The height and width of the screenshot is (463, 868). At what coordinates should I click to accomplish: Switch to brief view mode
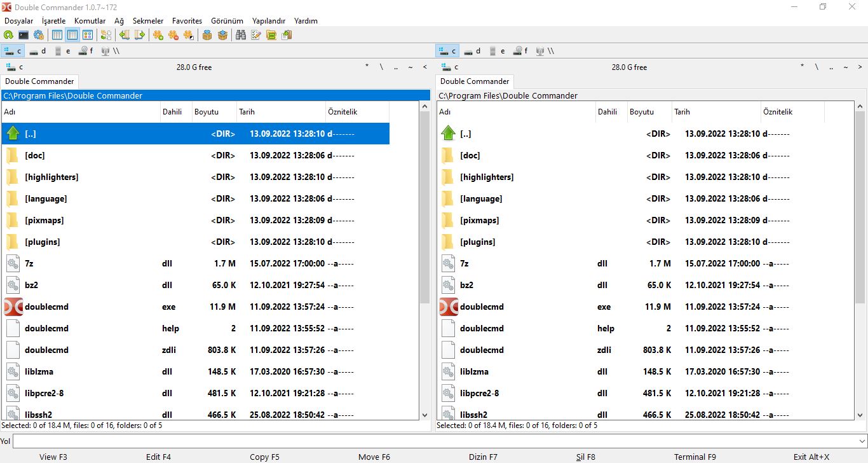(x=57, y=35)
